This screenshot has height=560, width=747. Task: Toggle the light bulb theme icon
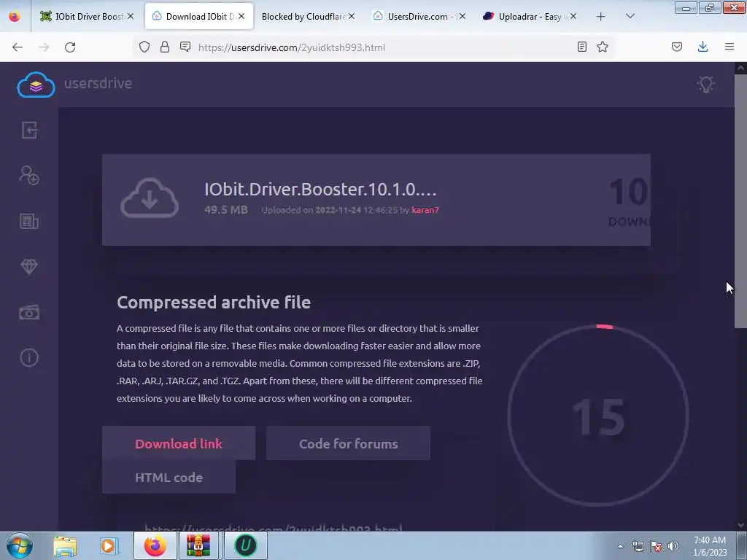click(x=705, y=85)
